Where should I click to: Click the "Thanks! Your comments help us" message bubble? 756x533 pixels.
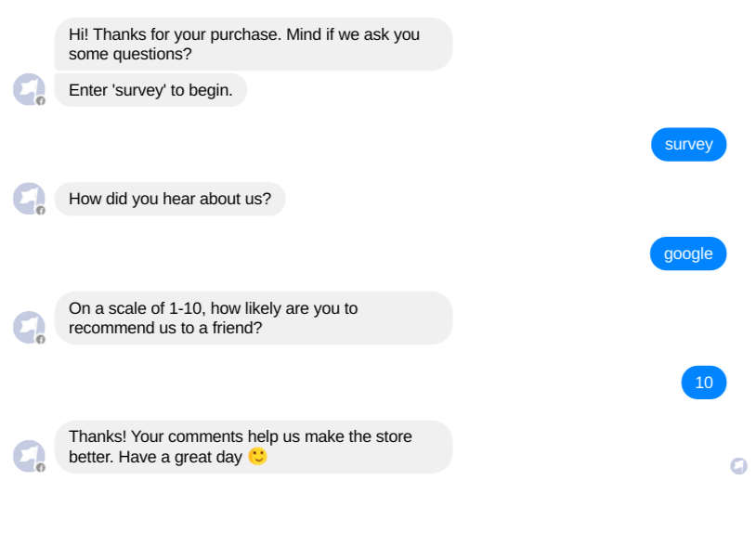tap(254, 447)
